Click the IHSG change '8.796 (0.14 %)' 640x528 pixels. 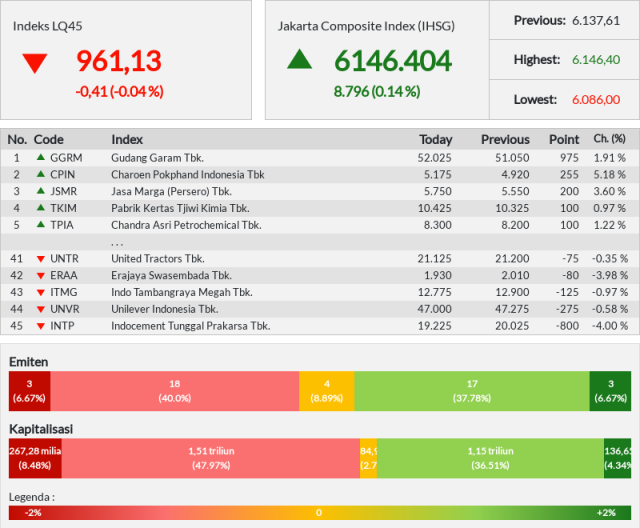pos(377,91)
